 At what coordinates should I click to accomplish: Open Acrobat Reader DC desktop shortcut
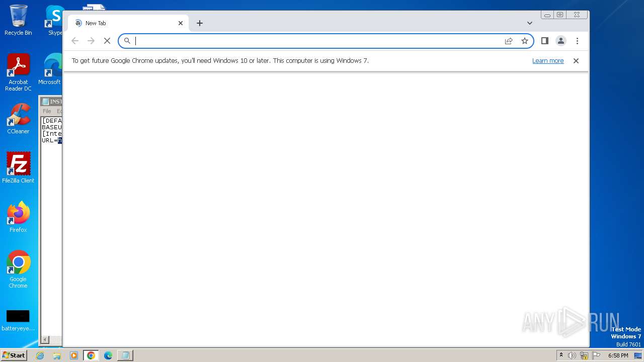pos(18,72)
